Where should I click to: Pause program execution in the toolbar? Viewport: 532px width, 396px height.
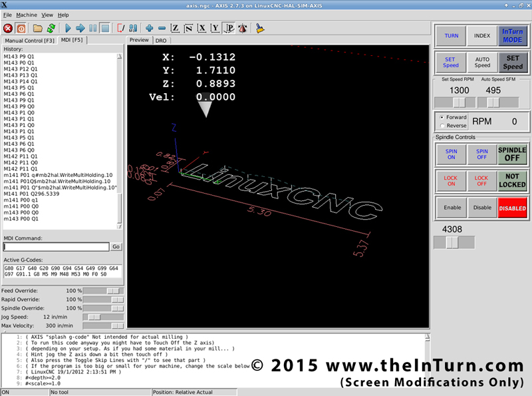click(93, 29)
